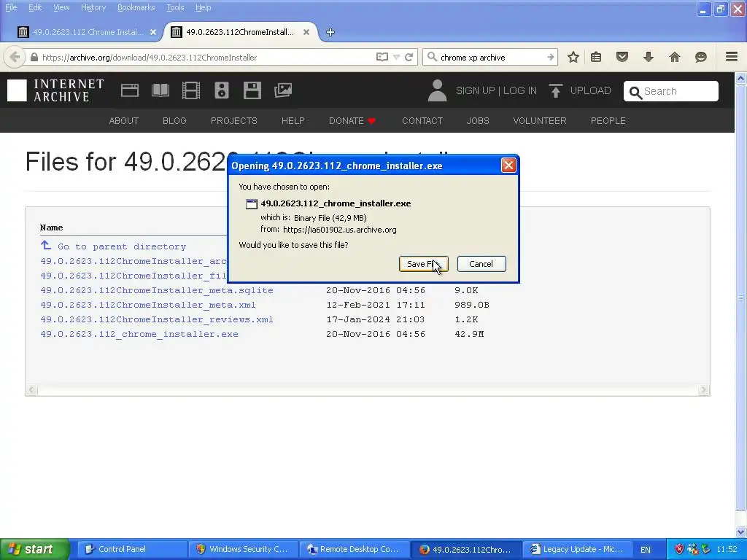
Task: Click the file list horizontal scrollbar right arrow
Action: [704, 390]
